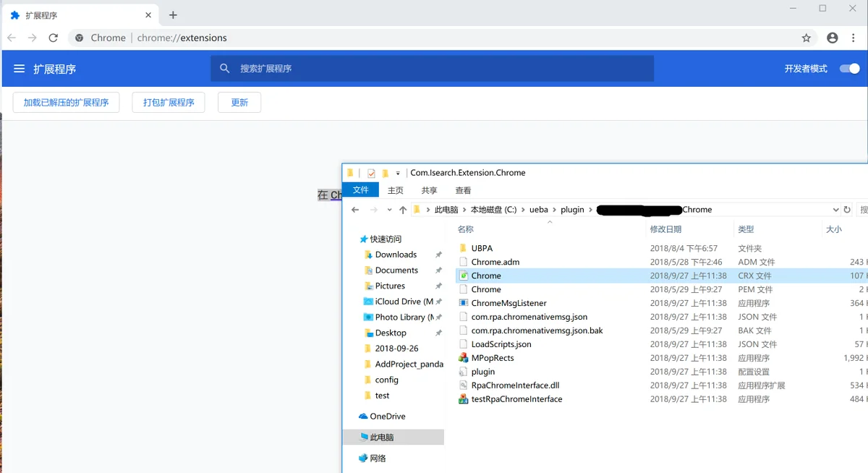Click Explorer forward navigation arrow

click(x=373, y=210)
